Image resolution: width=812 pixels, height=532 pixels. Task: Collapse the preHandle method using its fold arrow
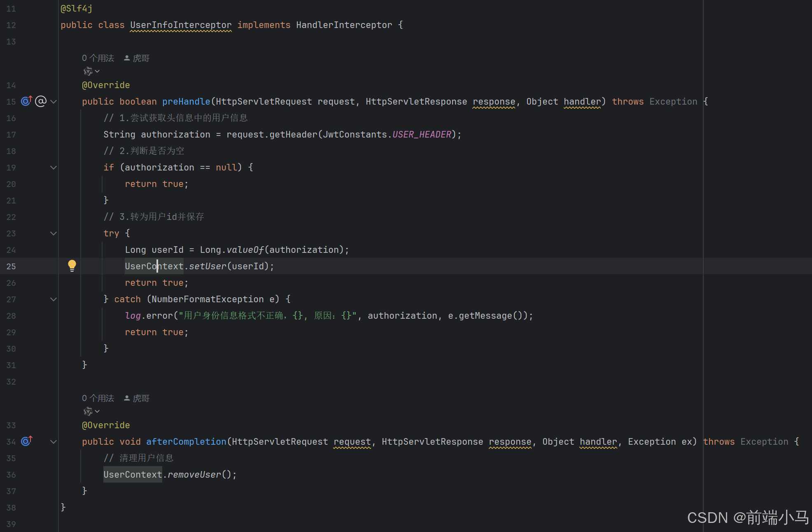54,101
